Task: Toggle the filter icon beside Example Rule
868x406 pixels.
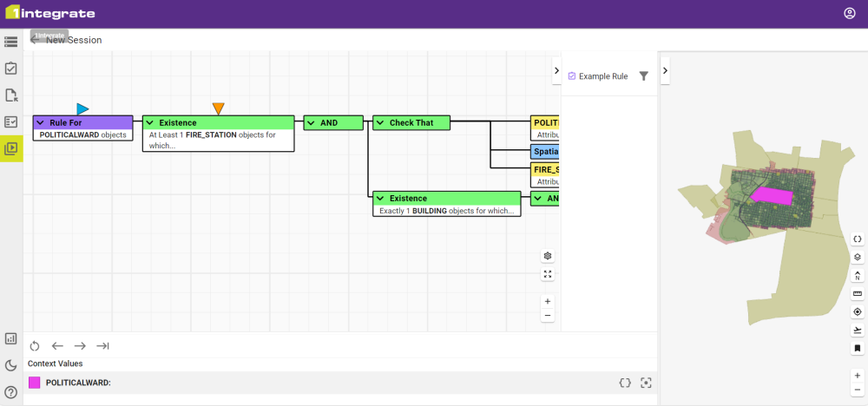Action: (x=643, y=76)
